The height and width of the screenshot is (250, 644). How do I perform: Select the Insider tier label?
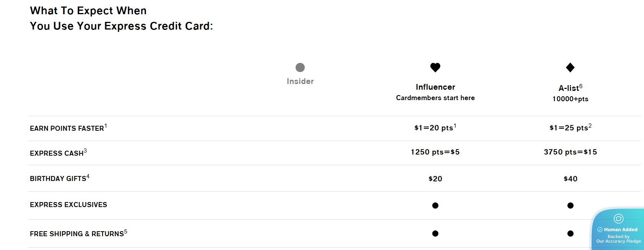[300, 81]
